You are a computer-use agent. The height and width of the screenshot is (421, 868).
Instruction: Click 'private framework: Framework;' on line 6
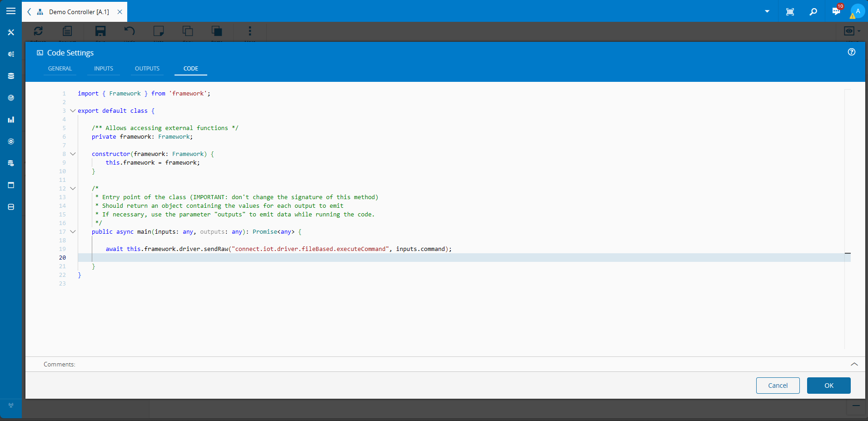[x=142, y=137]
